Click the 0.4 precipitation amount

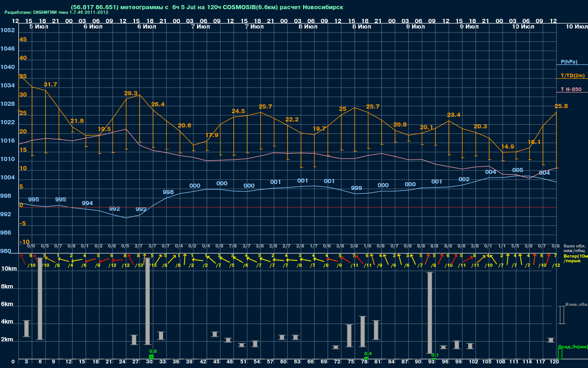367,354
